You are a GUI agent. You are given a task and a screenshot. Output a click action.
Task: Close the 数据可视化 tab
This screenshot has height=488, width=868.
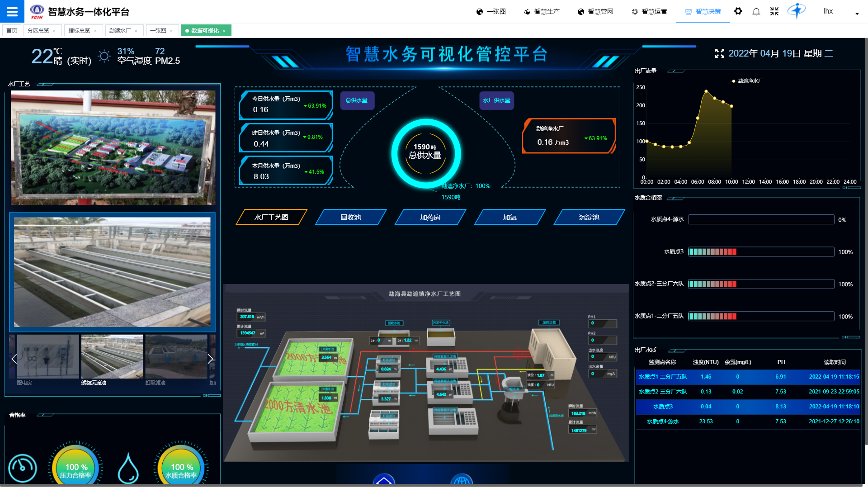pyautogui.click(x=224, y=31)
